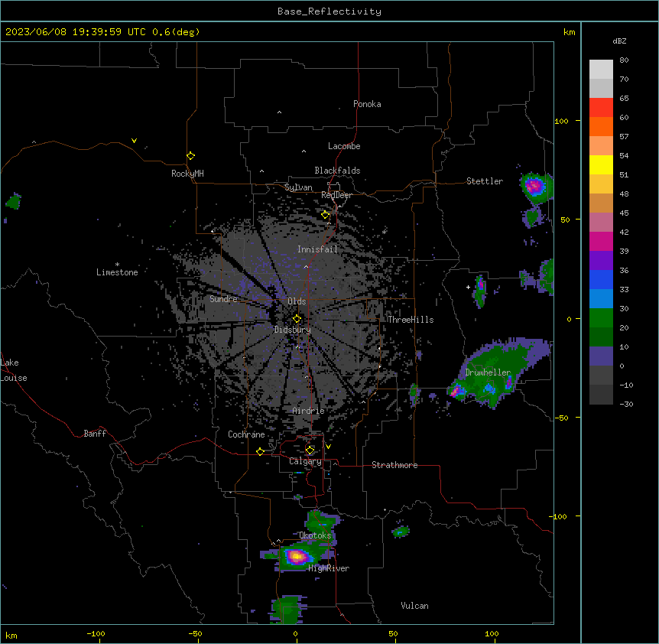This screenshot has width=659, height=644.
Task: Click the white plus marker west of Drumheller
Action: [468, 287]
